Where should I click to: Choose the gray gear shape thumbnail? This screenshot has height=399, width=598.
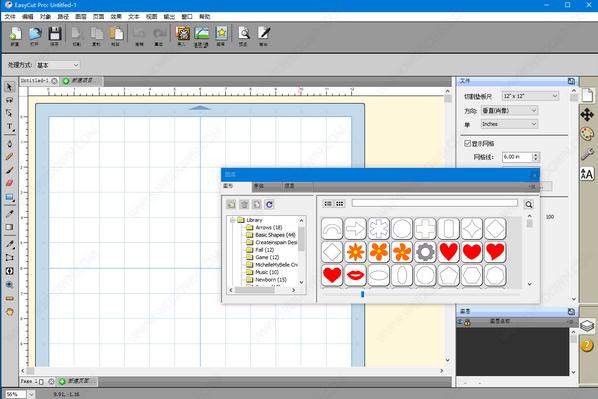425,252
